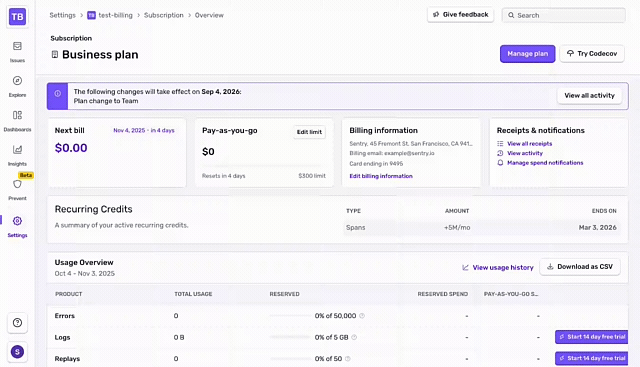Viewport: 640px width, 367px height.
Task: Open Manage spend notifications link
Action: 545,162
